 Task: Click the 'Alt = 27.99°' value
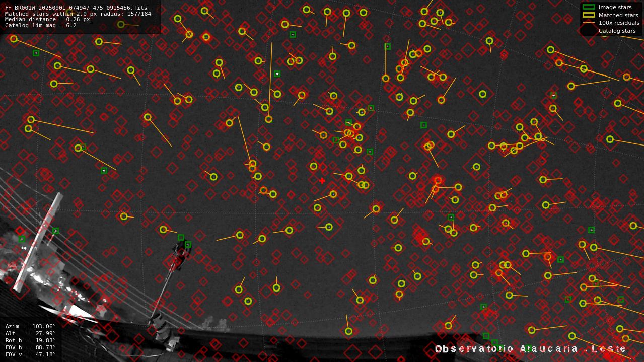click(x=30, y=333)
